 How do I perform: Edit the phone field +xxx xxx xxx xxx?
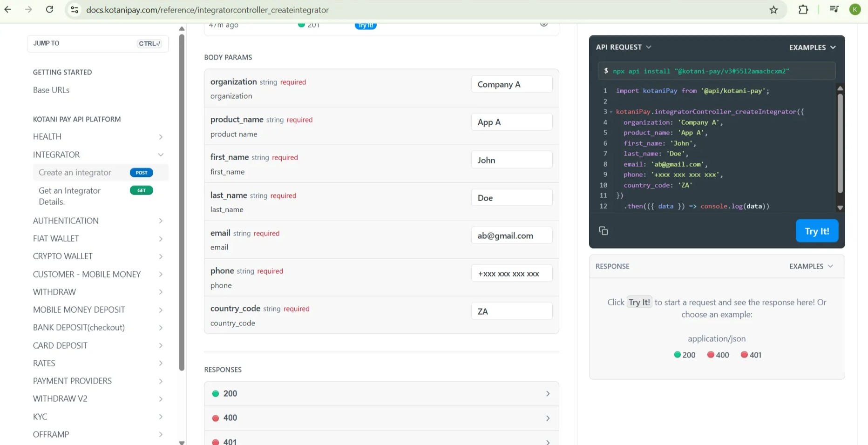pos(512,274)
